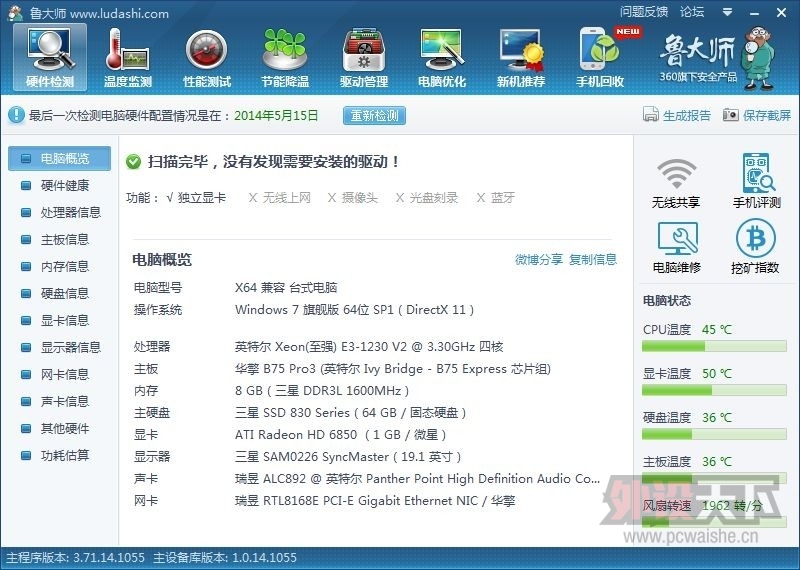Screen dimensions: 800x570
Task: Click the 无线共享 WiFi sharing icon
Action: click(676, 183)
